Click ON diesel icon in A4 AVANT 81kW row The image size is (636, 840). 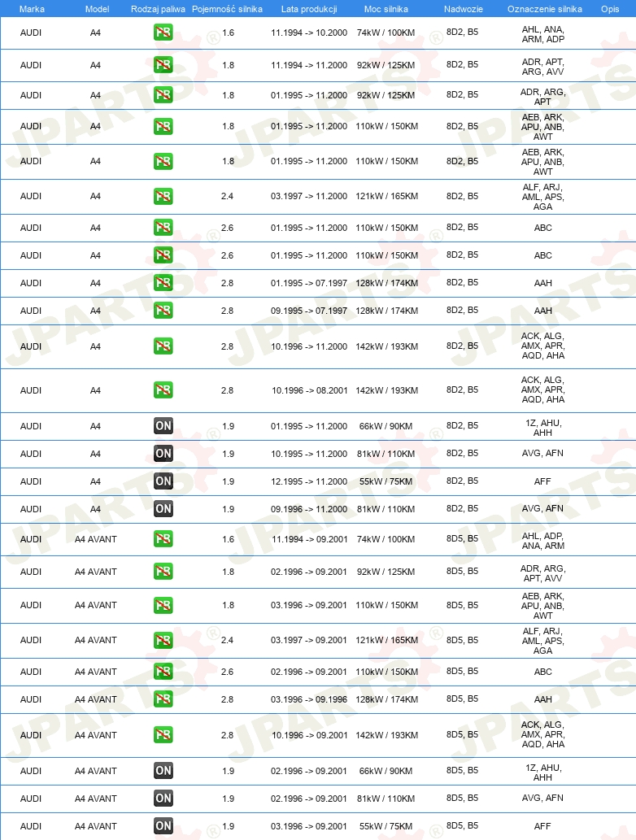tap(163, 799)
